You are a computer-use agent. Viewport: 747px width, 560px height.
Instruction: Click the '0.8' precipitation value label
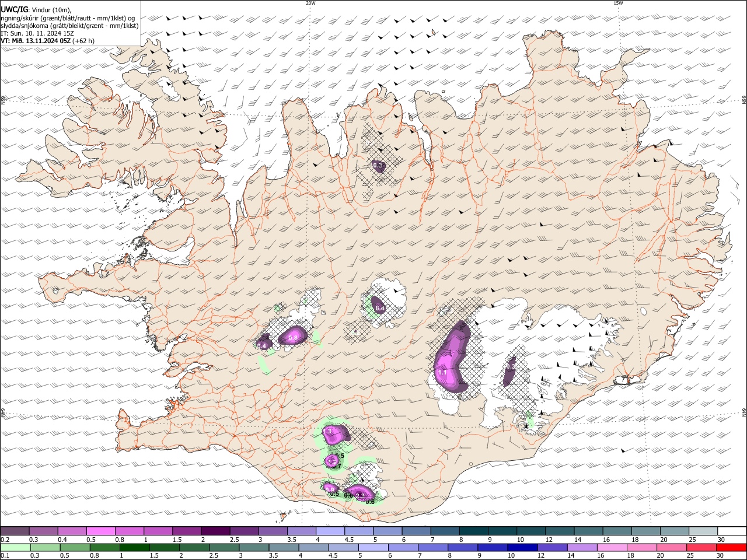[x=293, y=338]
